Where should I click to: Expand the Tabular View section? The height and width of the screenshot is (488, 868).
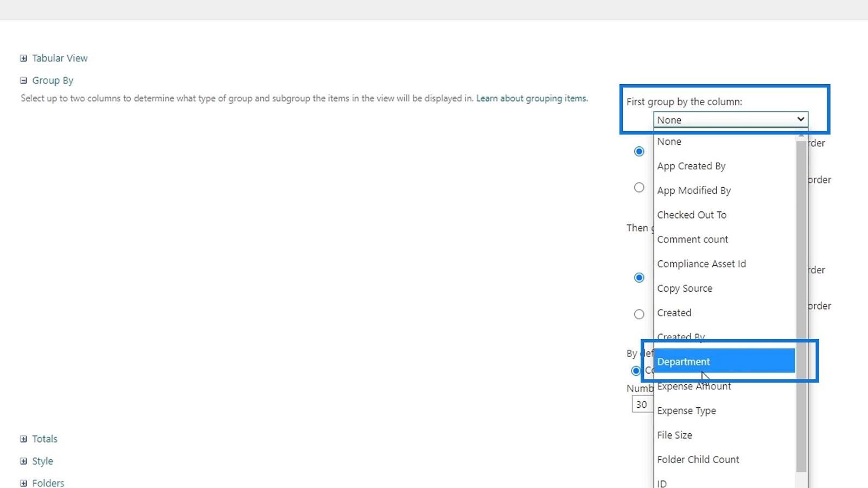23,59
